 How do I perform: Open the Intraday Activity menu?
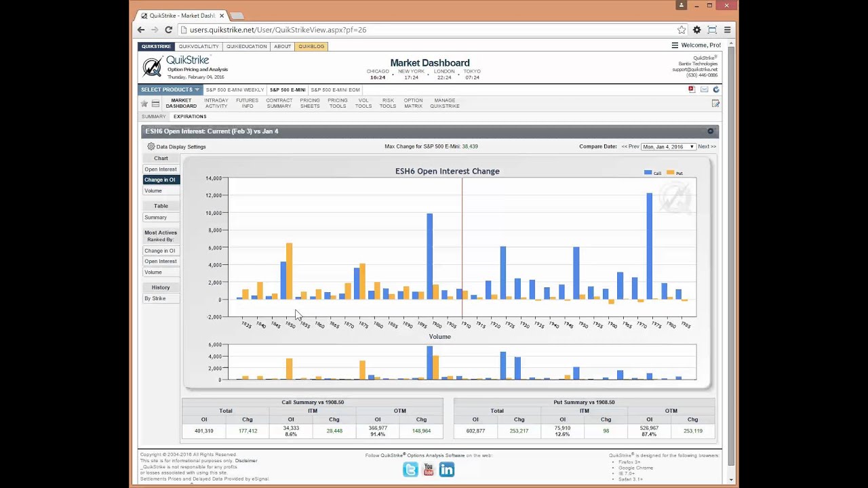(216, 103)
